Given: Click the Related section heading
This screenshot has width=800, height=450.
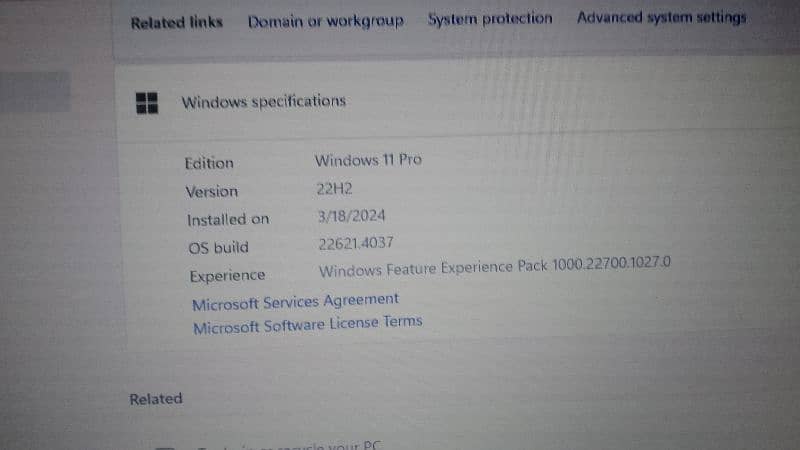Looking at the screenshot, I should pyautogui.click(x=156, y=398).
